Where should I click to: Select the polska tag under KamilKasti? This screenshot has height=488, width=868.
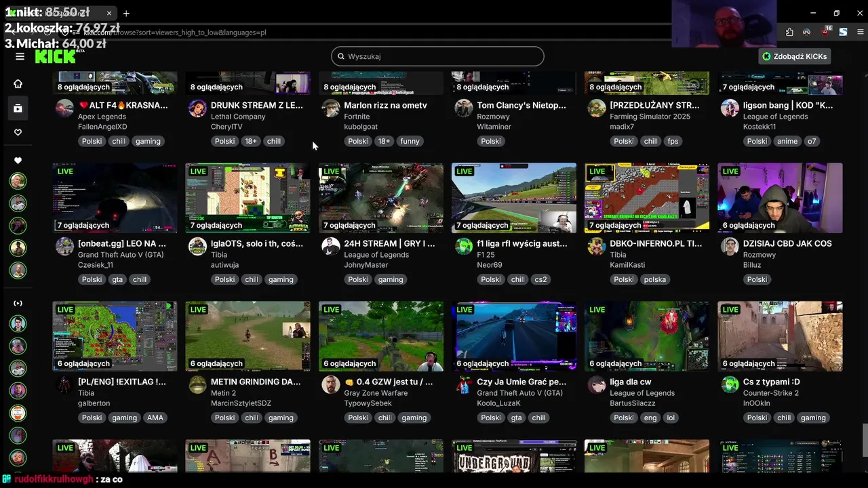point(655,279)
